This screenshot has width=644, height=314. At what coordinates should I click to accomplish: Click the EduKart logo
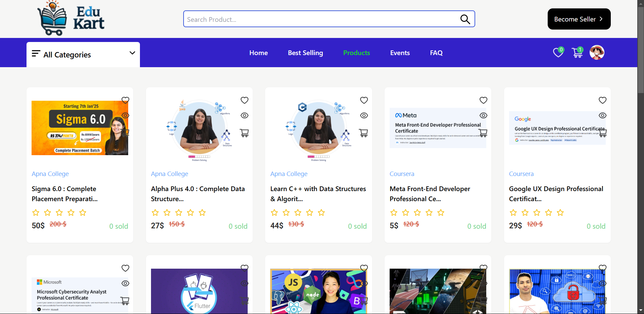coord(71,18)
